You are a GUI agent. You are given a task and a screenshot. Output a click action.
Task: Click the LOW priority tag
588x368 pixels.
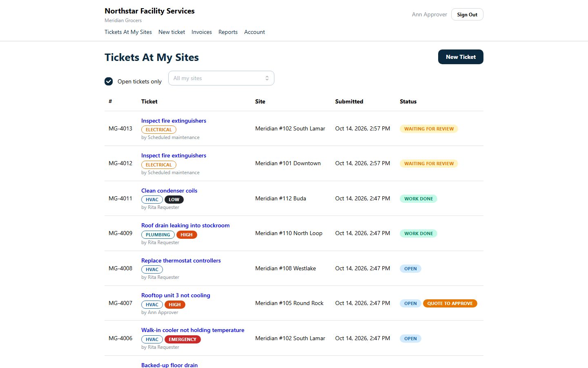click(174, 200)
